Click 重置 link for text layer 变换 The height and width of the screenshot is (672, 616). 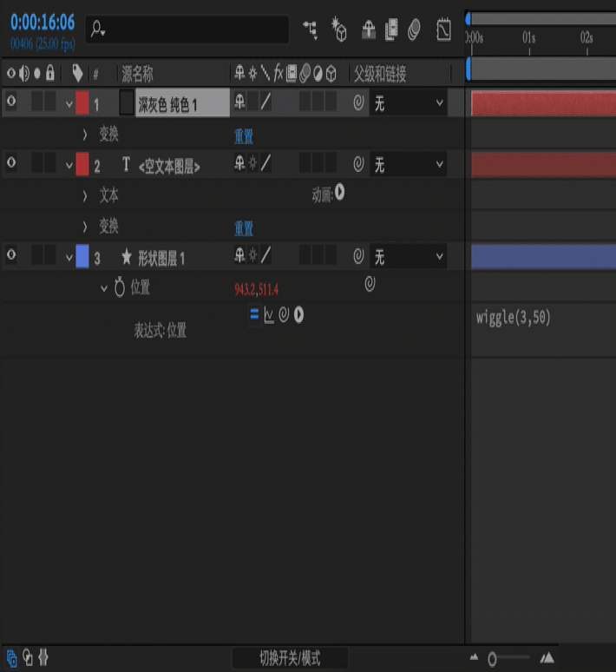coord(243,228)
